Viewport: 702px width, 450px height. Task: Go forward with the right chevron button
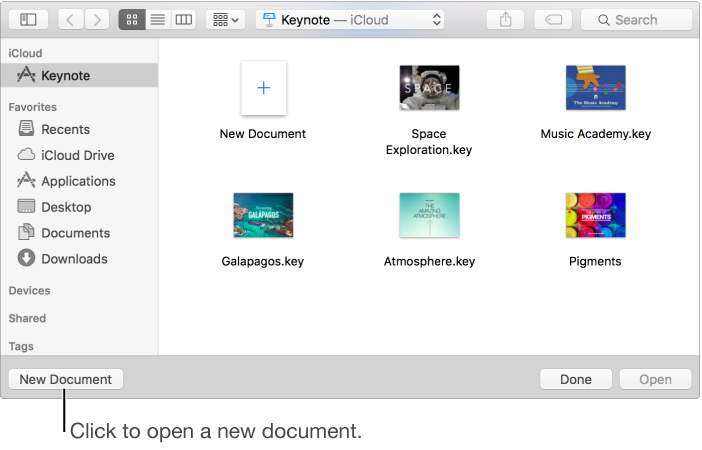coord(96,20)
